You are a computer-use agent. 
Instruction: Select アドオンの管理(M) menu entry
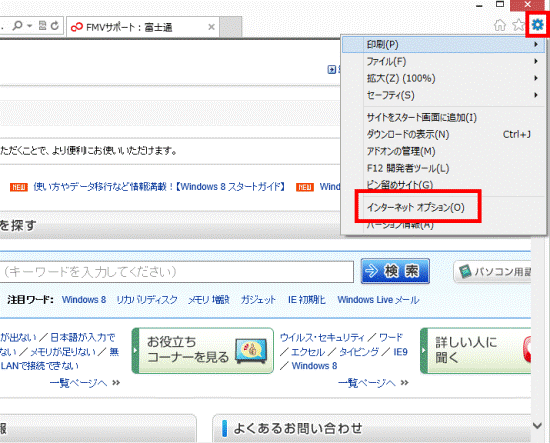(444, 151)
